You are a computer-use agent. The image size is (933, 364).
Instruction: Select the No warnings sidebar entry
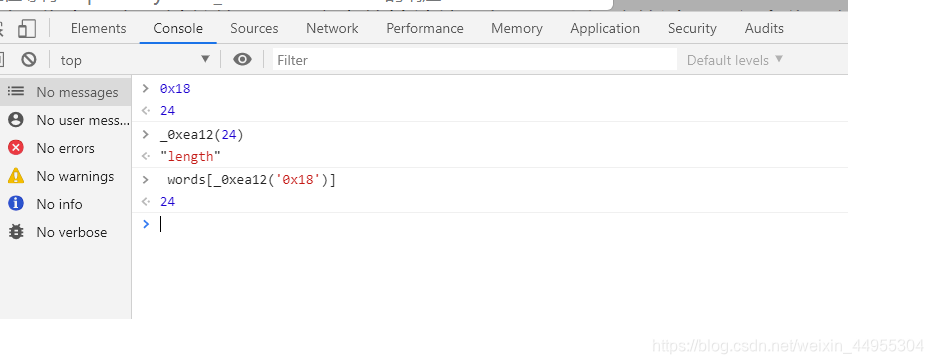(x=65, y=176)
